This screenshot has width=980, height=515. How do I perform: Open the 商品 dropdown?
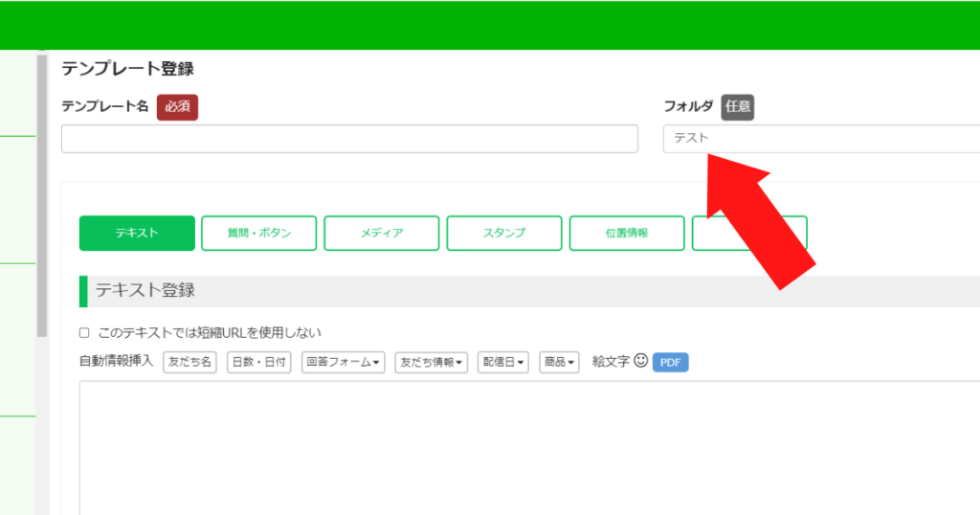pyautogui.click(x=559, y=362)
